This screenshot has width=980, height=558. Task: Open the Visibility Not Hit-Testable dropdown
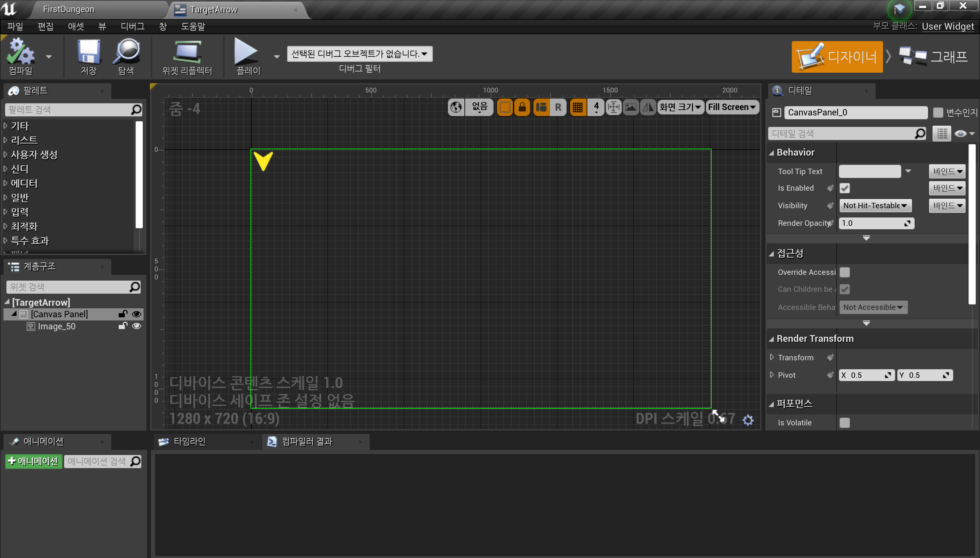(875, 205)
